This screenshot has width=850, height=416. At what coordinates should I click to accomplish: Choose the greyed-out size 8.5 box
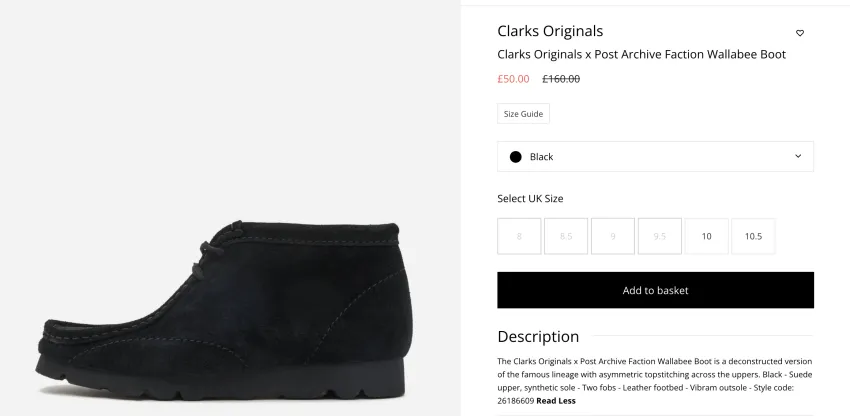click(566, 236)
